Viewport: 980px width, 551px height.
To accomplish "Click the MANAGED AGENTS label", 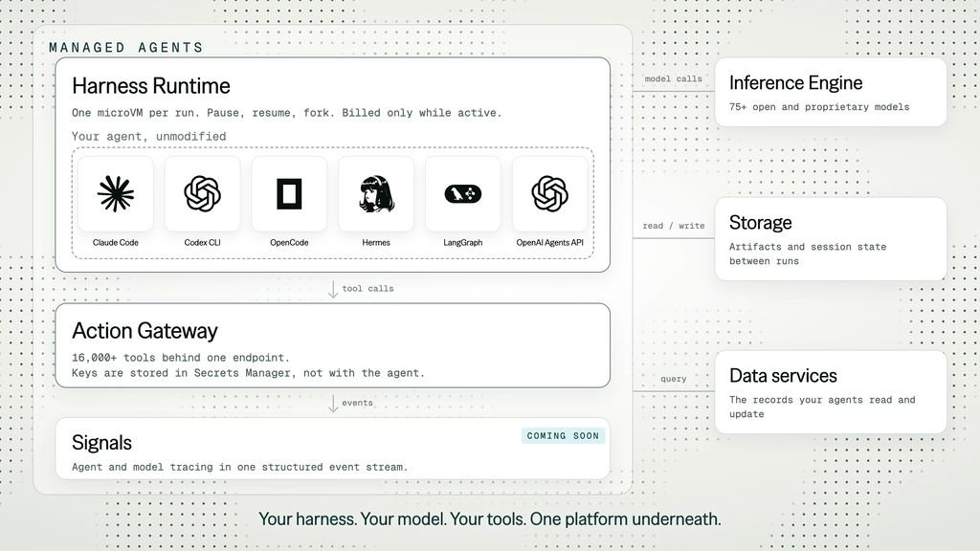I will 126,48.
